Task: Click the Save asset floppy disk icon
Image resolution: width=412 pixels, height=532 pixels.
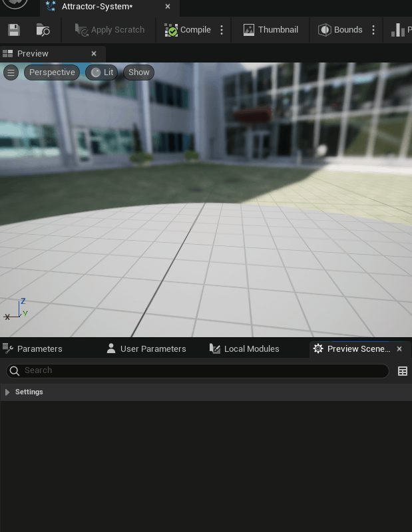Action: pos(14,30)
